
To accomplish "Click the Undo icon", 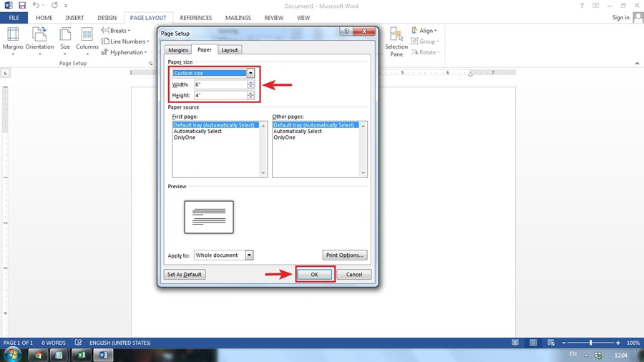I will [x=36, y=5].
